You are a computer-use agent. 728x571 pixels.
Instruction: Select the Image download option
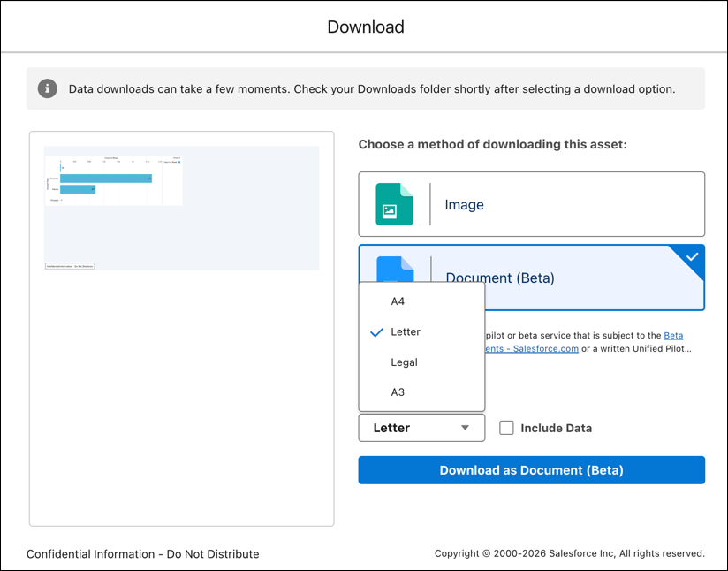pyautogui.click(x=532, y=204)
